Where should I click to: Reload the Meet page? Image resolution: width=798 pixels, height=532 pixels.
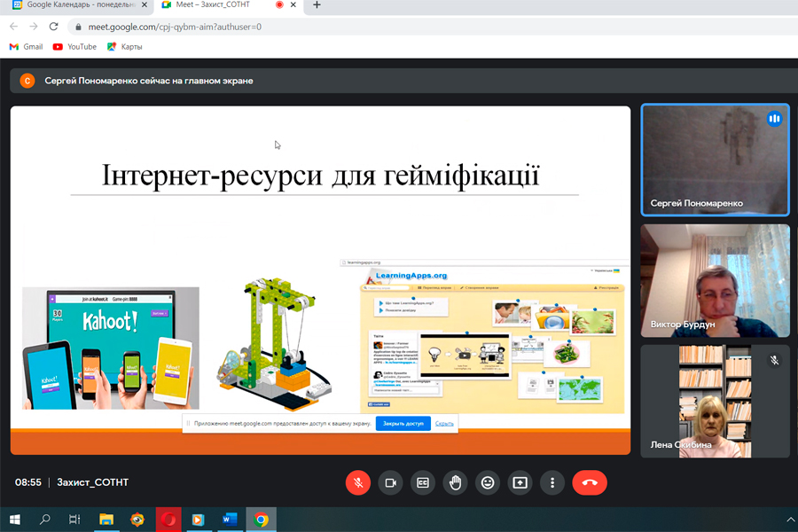tap(54, 27)
